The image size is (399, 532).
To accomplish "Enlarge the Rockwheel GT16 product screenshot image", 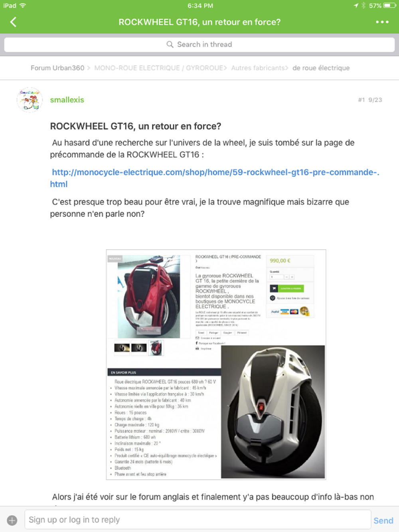I will [x=216, y=365].
